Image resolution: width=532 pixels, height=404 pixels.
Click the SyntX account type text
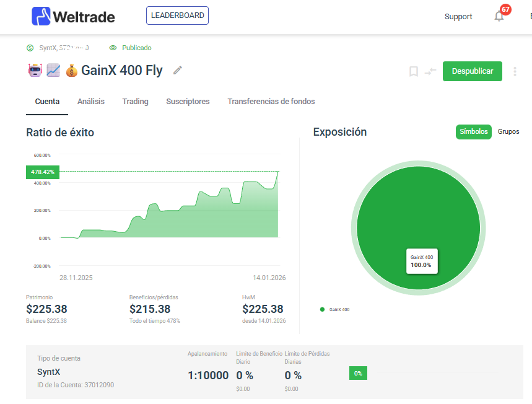coord(48,372)
